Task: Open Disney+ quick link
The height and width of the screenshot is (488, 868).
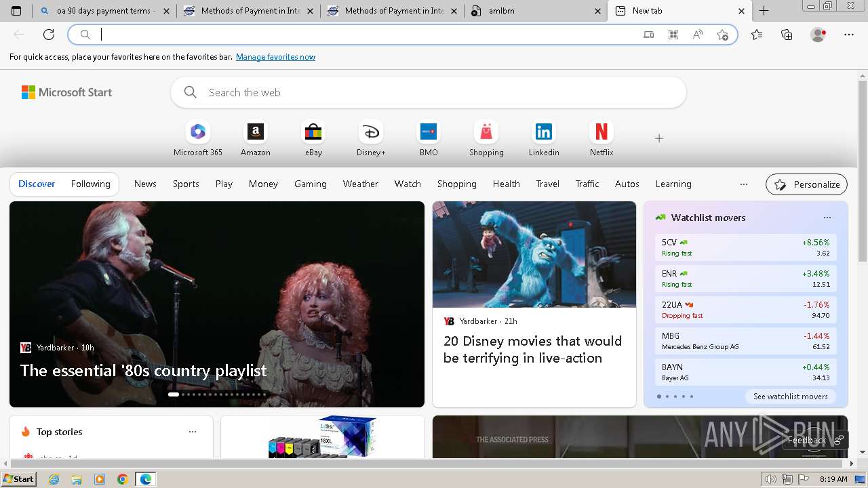Action: (x=371, y=138)
